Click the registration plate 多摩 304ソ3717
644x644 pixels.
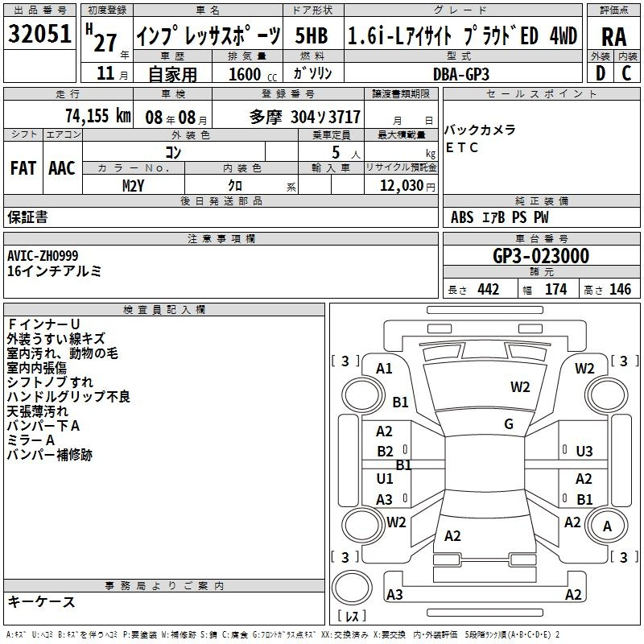point(305,117)
